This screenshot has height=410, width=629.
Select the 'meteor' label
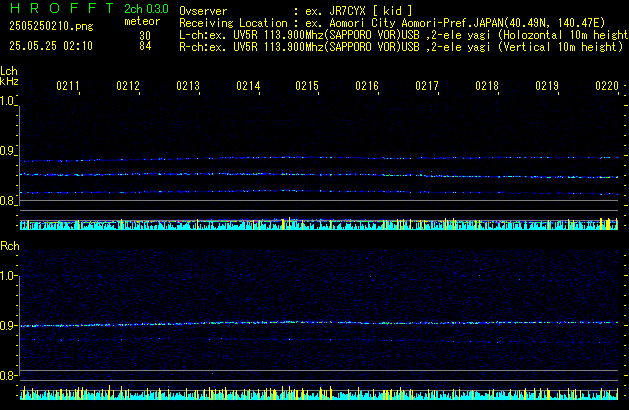tap(142, 21)
